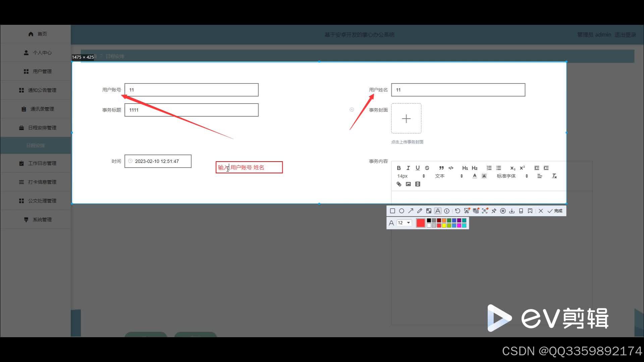Apply superscript formatting

click(522, 168)
